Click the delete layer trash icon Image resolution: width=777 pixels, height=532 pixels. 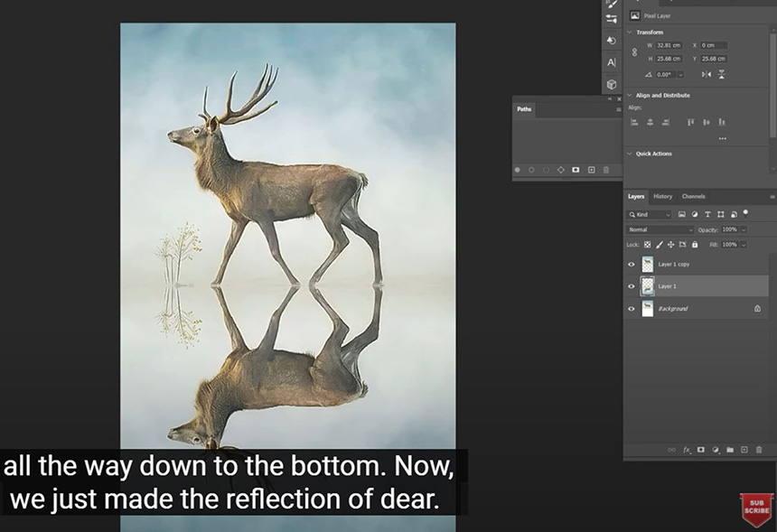click(x=759, y=449)
